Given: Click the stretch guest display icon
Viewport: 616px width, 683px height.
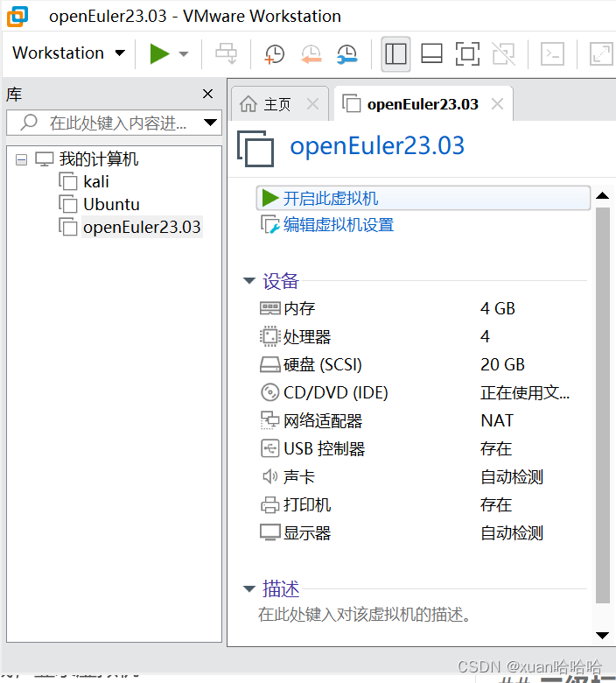Looking at the screenshot, I should pos(601,54).
